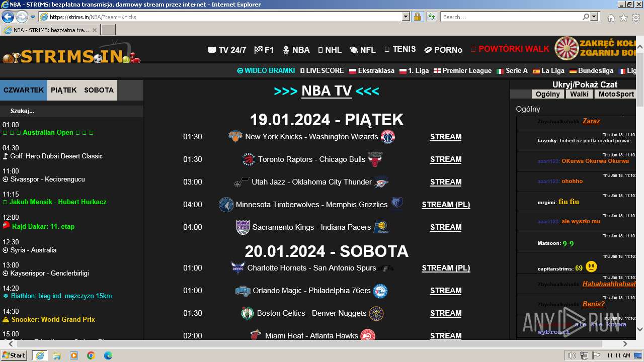Open the NFL menu item
This screenshot has width=644, height=362.
click(x=363, y=50)
